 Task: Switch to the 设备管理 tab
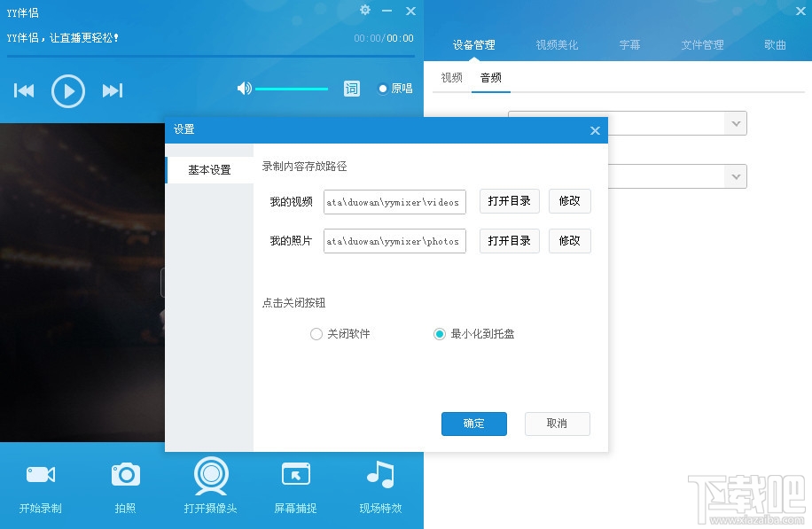tap(474, 45)
